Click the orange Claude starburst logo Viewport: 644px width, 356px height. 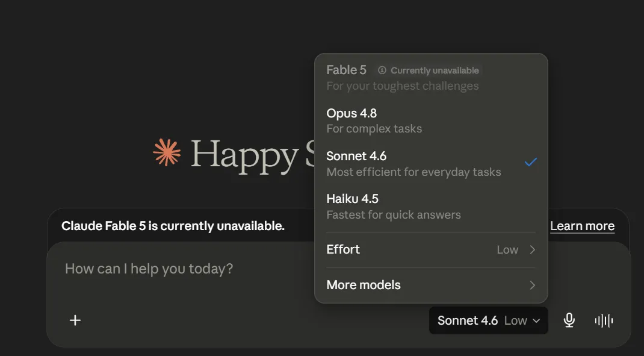click(x=167, y=152)
